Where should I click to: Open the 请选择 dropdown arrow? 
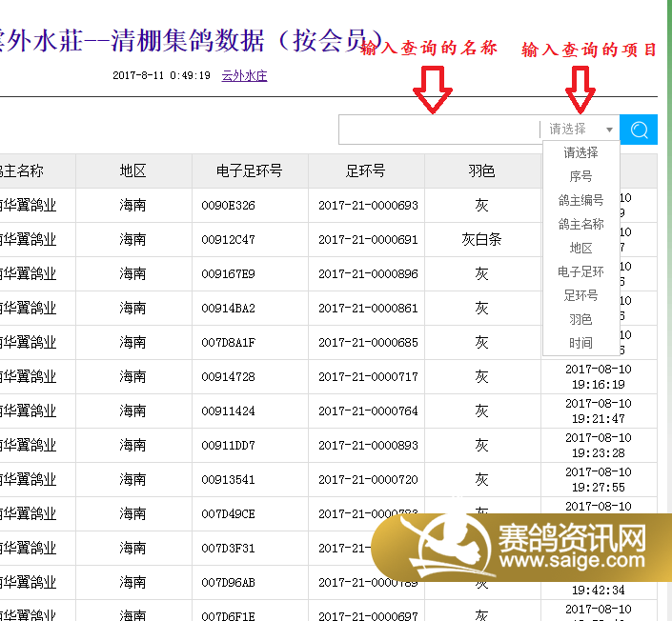pyautogui.click(x=609, y=130)
